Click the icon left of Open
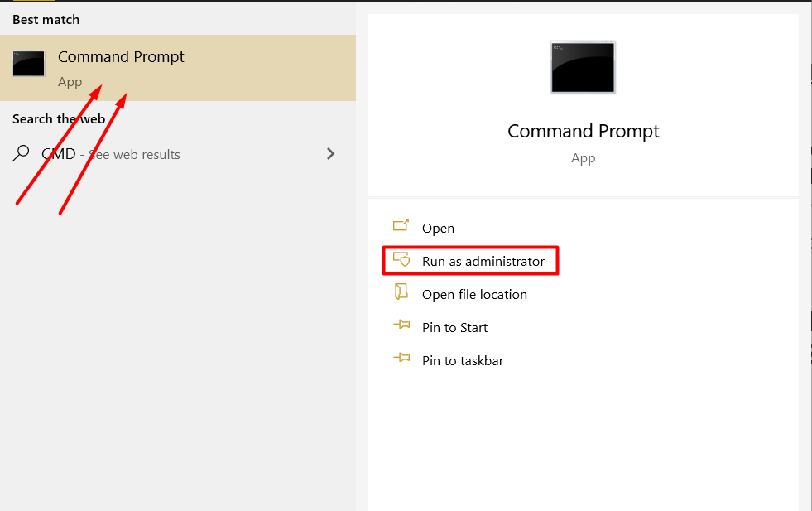The width and height of the screenshot is (812, 511). coord(401,227)
